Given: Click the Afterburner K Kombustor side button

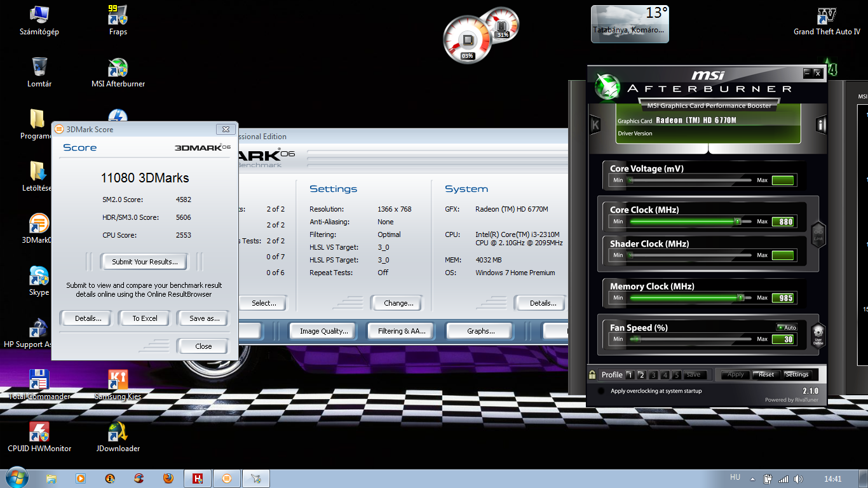Looking at the screenshot, I should click(595, 125).
